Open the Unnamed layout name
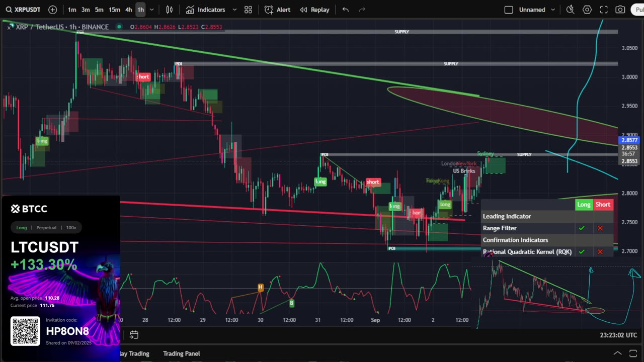 coord(532,10)
